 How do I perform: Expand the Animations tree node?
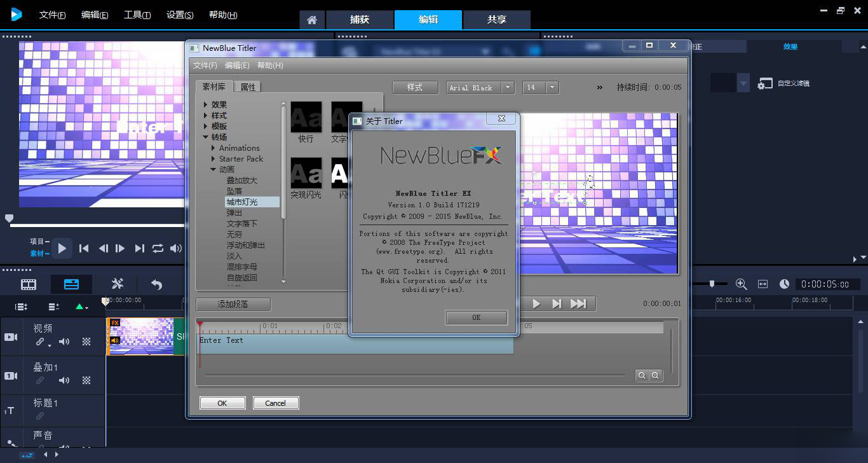(214, 148)
